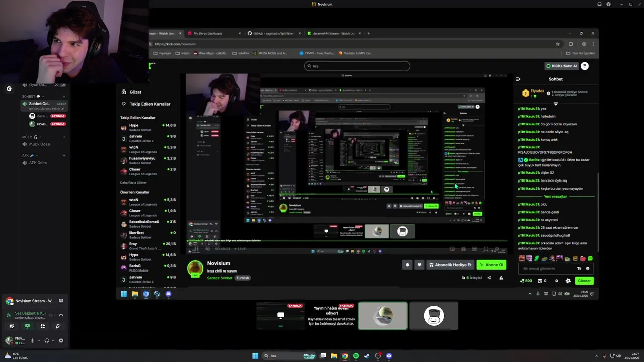644x362 pixels.
Task: Open Windows Start menu on taskbar
Action: tap(255, 356)
